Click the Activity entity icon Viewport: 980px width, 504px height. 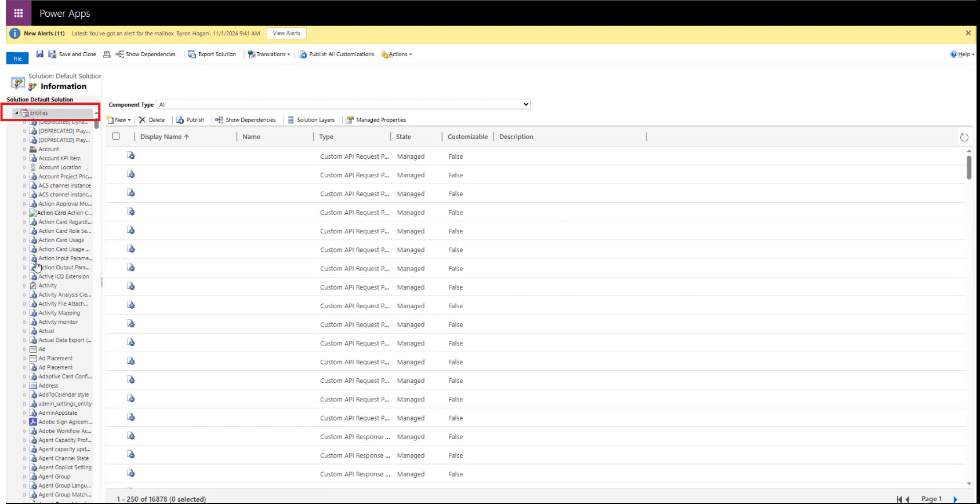click(x=33, y=286)
